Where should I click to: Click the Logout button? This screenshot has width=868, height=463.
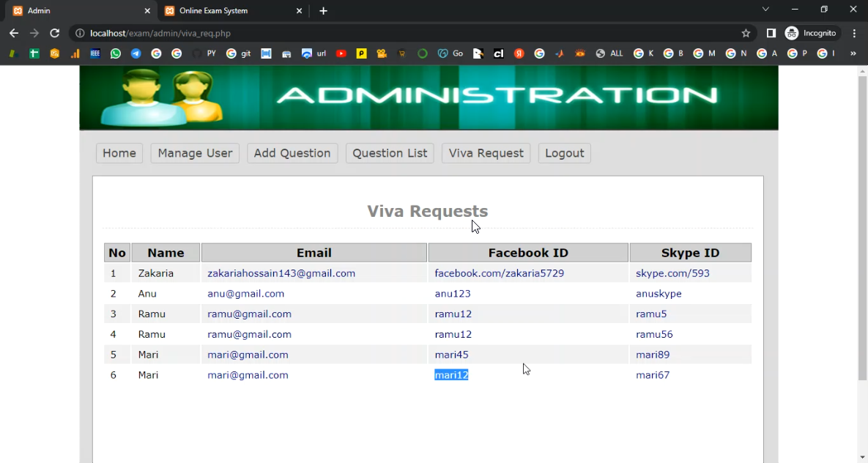coord(564,153)
